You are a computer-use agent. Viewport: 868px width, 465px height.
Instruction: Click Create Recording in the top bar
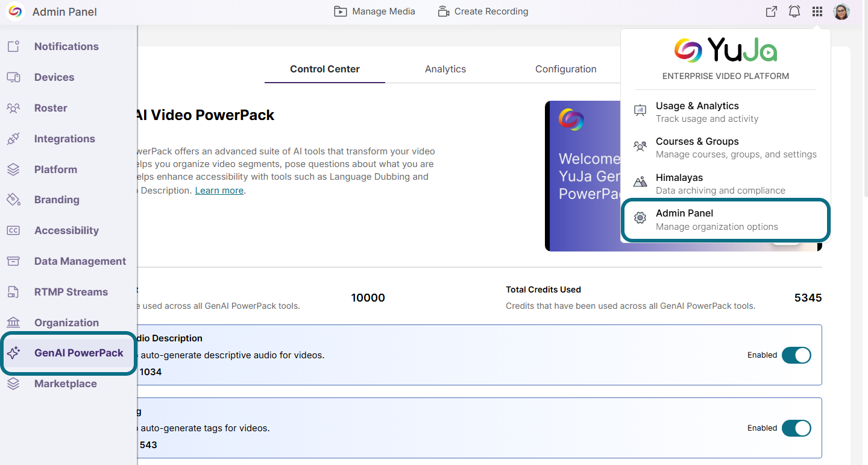click(x=483, y=11)
